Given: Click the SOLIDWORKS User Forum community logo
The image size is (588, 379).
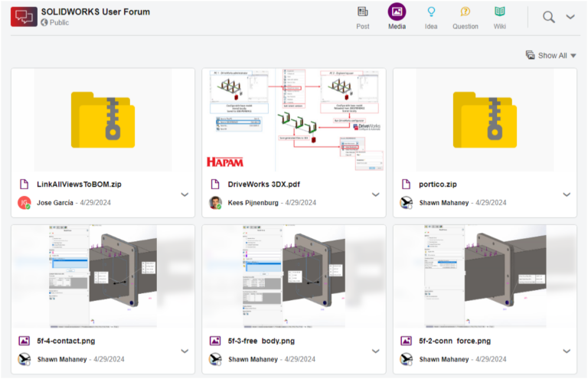Looking at the screenshot, I should coord(24,16).
